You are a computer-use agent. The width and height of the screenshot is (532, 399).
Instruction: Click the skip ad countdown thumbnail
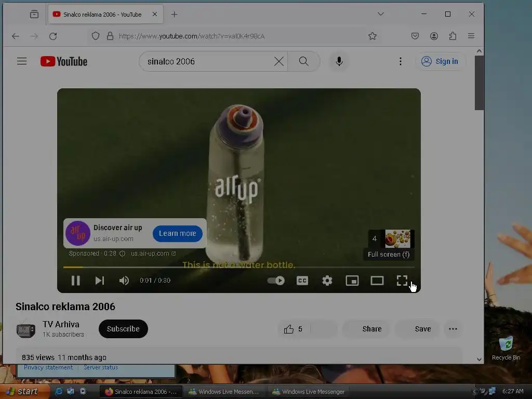click(x=391, y=238)
